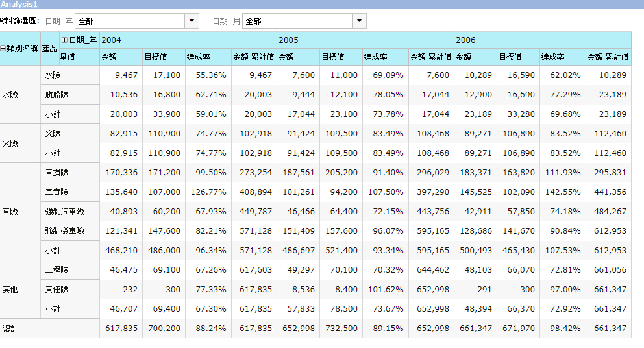The height and width of the screenshot is (348, 644).
Task: Click the 產品 column header
Action: tap(50, 49)
